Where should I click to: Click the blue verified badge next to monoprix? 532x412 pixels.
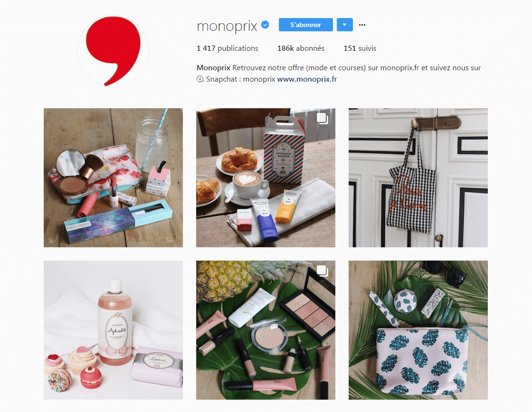pyautogui.click(x=265, y=25)
